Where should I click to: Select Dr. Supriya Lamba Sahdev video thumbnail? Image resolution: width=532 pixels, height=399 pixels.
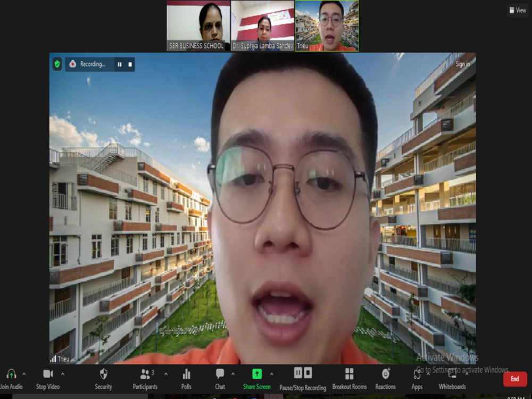[x=263, y=26]
